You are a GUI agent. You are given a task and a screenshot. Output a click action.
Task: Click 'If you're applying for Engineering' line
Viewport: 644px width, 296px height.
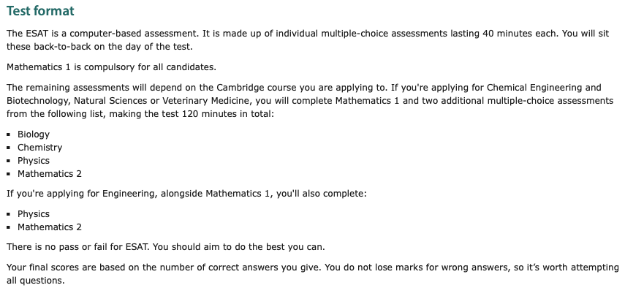186,194
